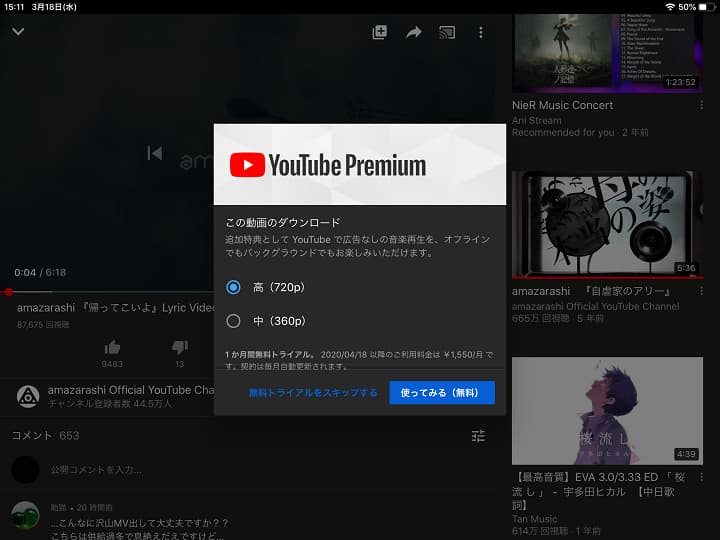The width and height of the screenshot is (720, 540).
Task: Tap Tan Music channel name
Action: pyautogui.click(x=534, y=519)
